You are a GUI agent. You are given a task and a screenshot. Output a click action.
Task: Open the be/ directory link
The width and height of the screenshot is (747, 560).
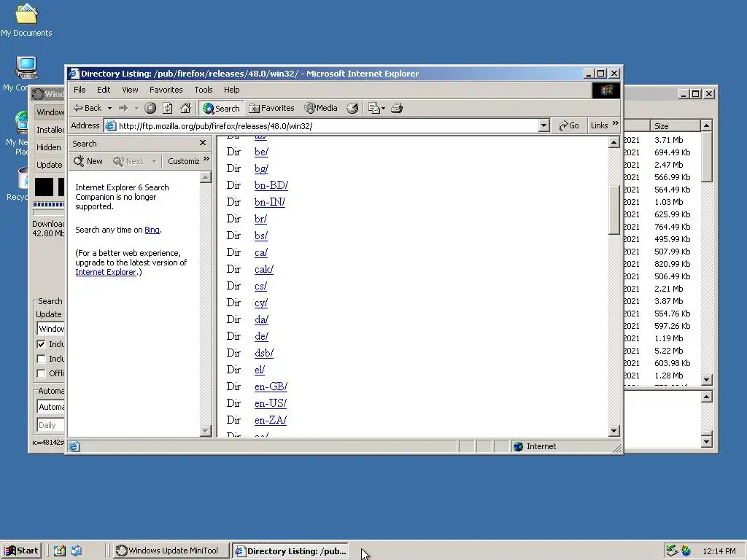pyautogui.click(x=261, y=152)
